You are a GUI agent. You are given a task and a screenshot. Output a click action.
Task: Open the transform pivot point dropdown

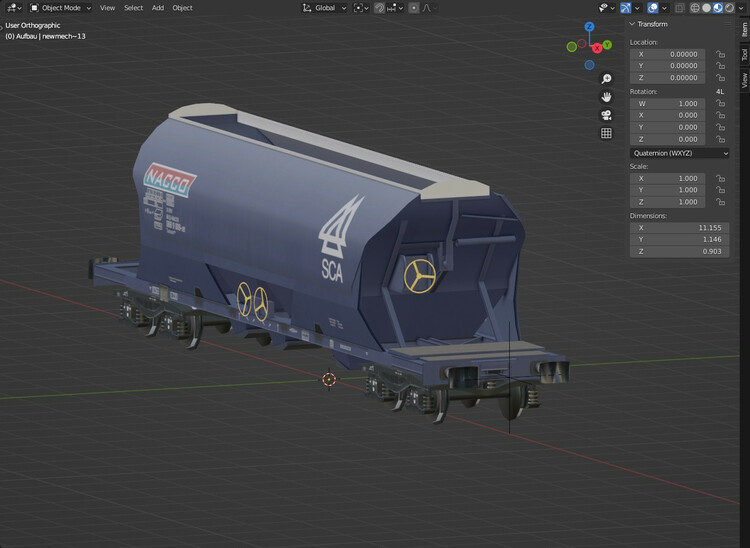click(361, 8)
